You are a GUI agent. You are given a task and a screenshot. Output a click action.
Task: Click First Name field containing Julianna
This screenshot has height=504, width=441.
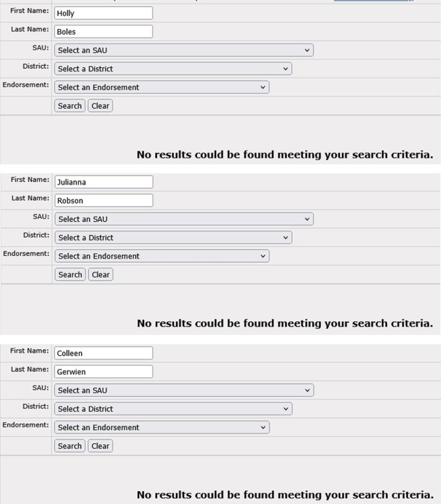104,182
